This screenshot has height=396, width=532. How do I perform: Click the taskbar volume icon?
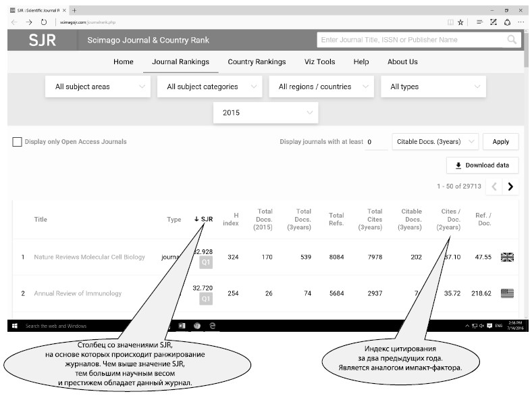(x=481, y=326)
